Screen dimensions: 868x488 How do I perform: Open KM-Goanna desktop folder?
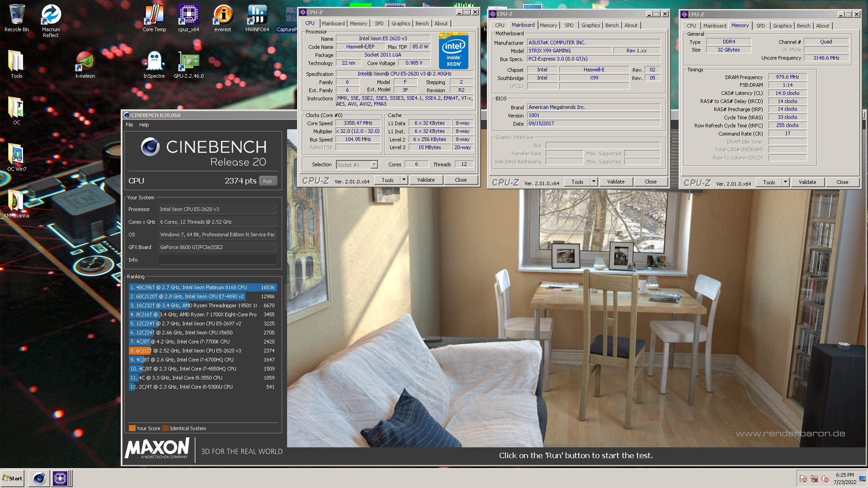point(16,204)
